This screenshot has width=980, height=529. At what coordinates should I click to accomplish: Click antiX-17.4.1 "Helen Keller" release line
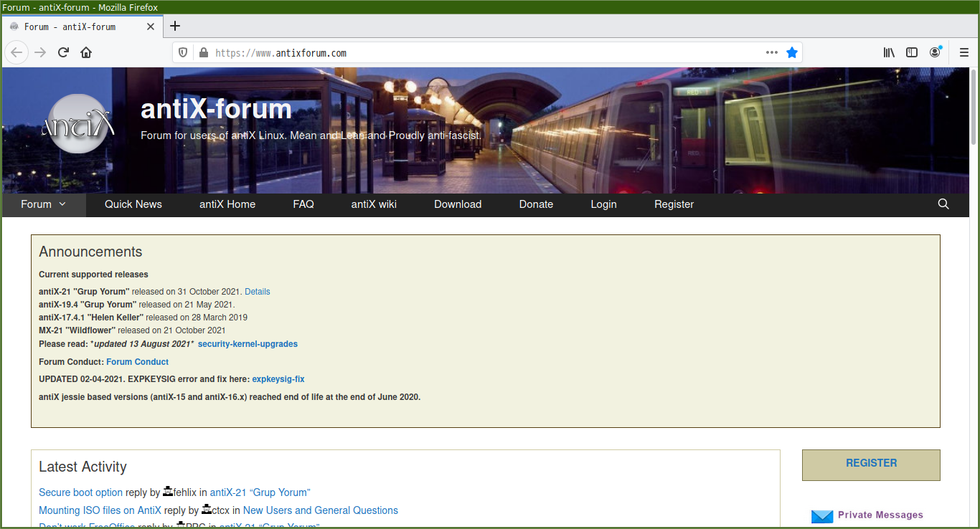(x=143, y=318)
